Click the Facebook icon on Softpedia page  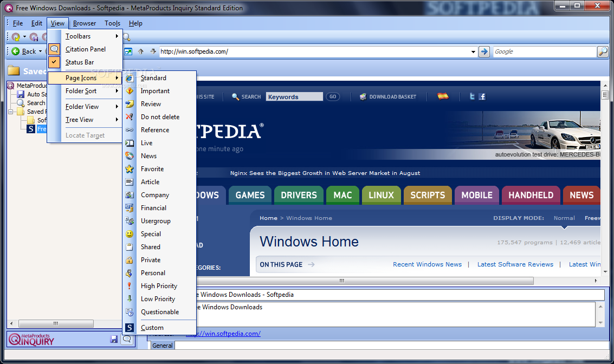(482, 96)
